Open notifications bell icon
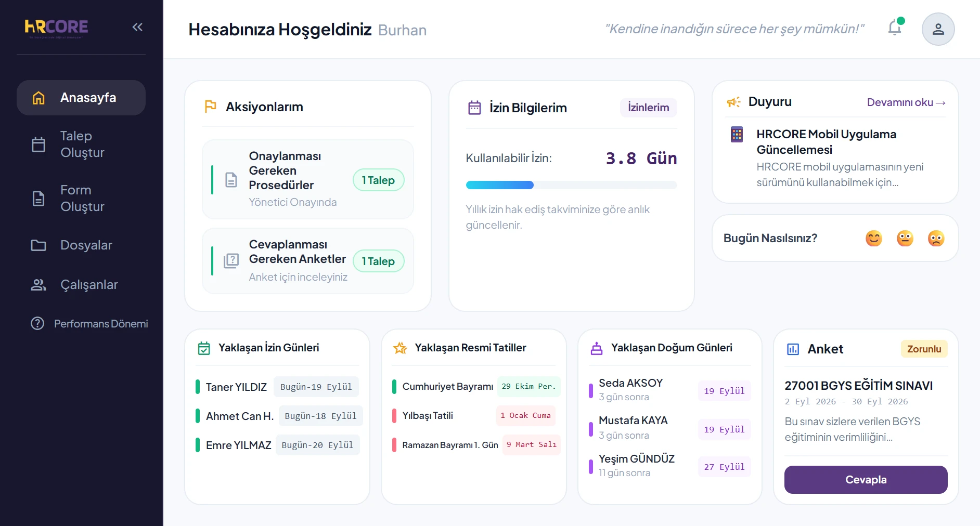The height and width of the screenshot is (526, 980). coord(895,28)
